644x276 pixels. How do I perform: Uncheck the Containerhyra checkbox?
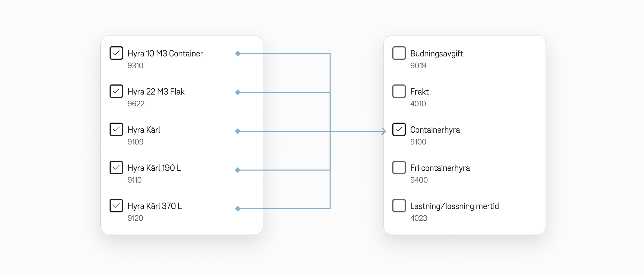point(399,129)
